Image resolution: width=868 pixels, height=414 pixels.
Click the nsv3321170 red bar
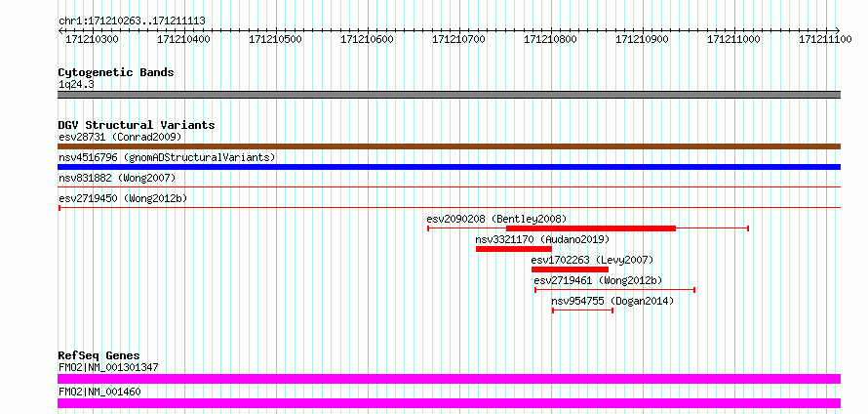click(514, 249)
